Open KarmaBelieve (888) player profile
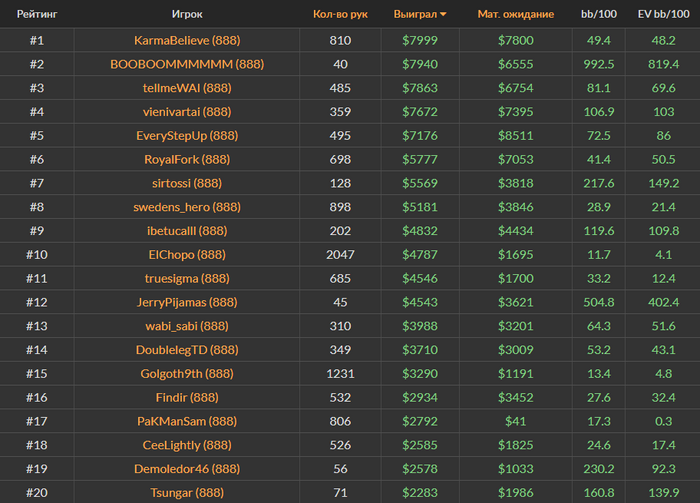The height and width of the screenshot is (503, 700). click(x=187, y=41)
